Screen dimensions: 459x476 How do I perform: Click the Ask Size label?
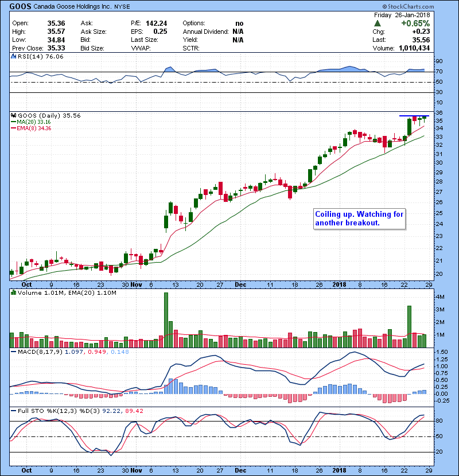tap(94, 32)
